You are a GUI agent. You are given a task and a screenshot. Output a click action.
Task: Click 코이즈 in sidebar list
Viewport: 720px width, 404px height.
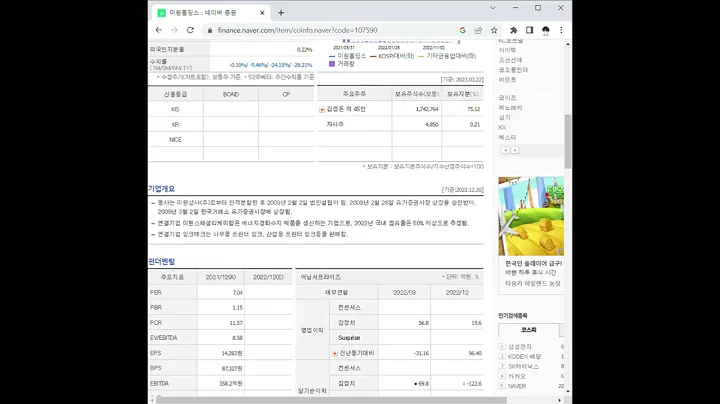pos(507,98)
